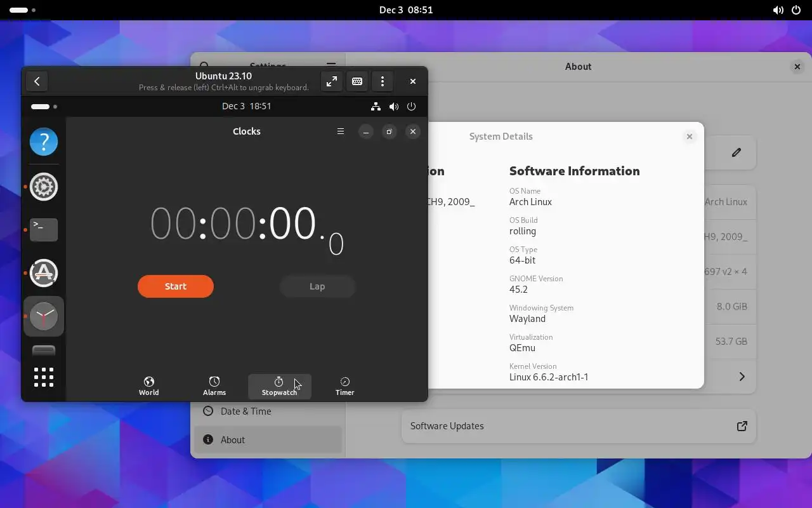
Task: Click the OS Build value rolling
Action: pos(523,231)
